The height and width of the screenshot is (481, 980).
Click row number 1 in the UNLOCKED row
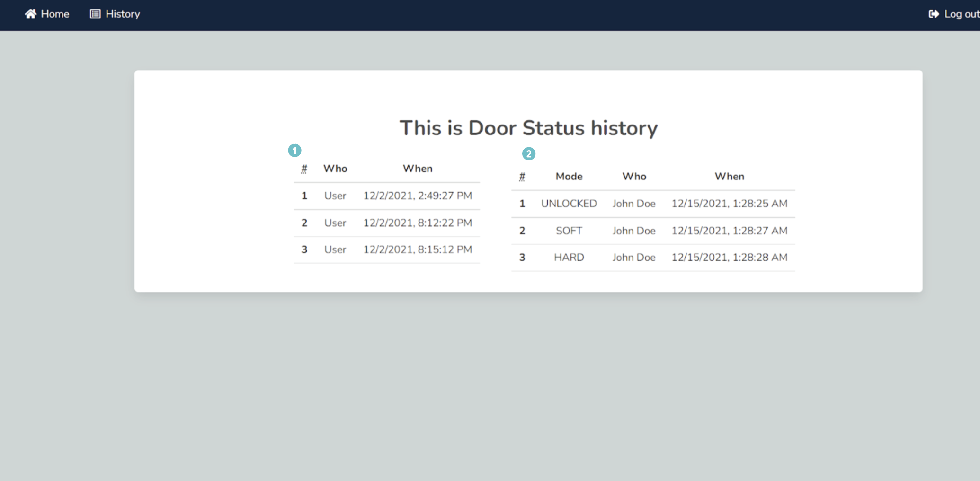coord(522,204)
